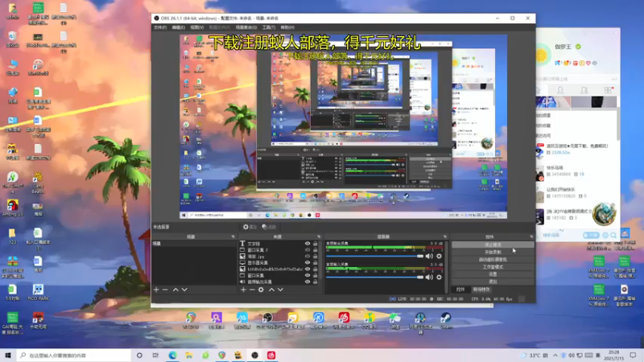Open source 滤镜 filters button above Sources

[x=269, y=227]
